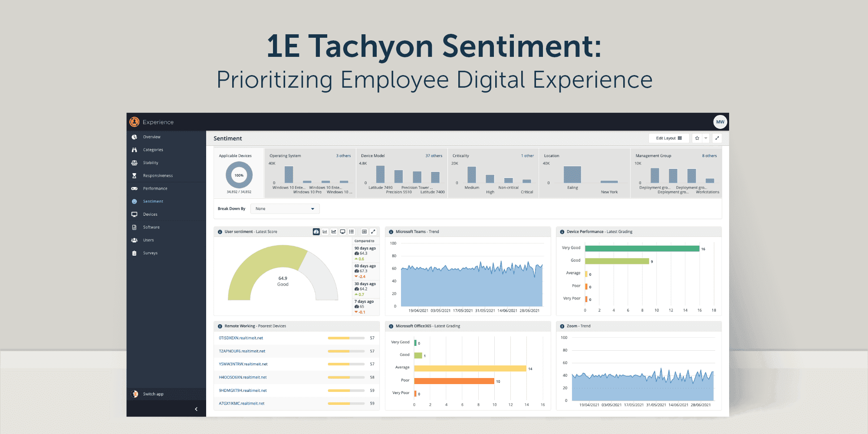This screenshot has width=868, height=434.
Task: Click the 1E Experience logo in header
Action: point(135,122)
